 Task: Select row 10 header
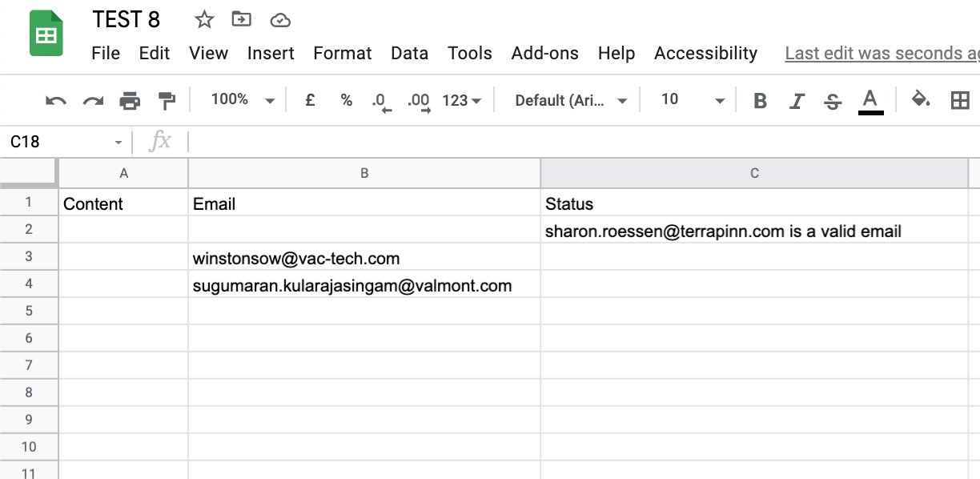click(x=29, y=447)
